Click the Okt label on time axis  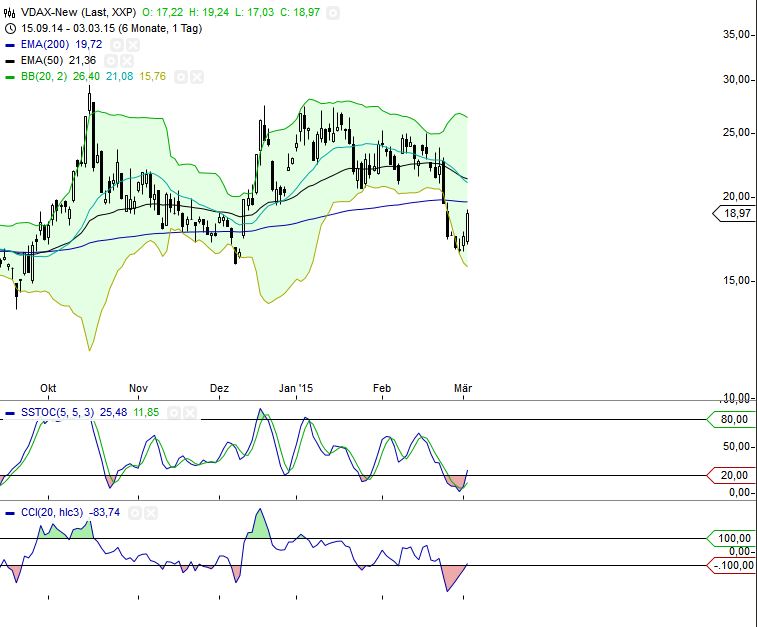coord(48,388)
